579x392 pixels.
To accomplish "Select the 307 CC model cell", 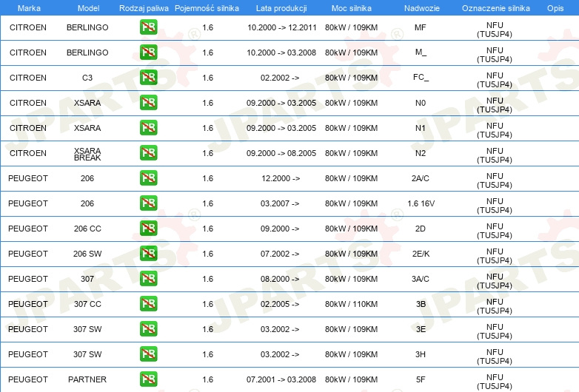I will point(87,304).
